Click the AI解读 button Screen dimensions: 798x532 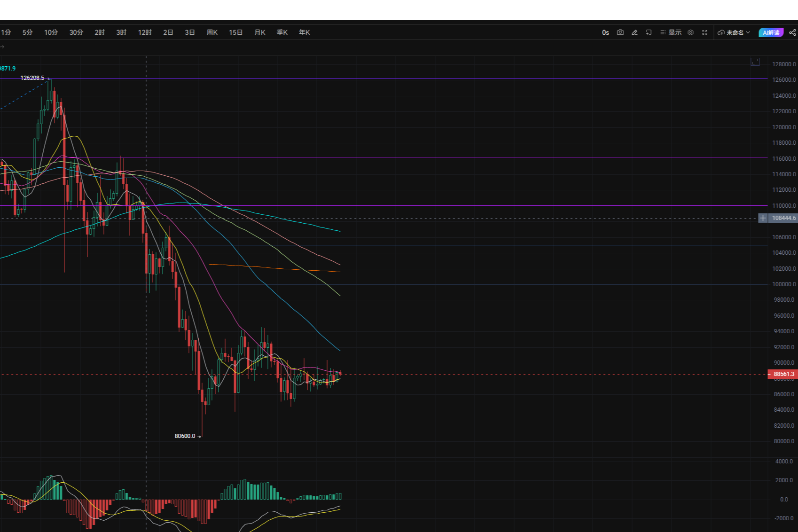(771, 32)
